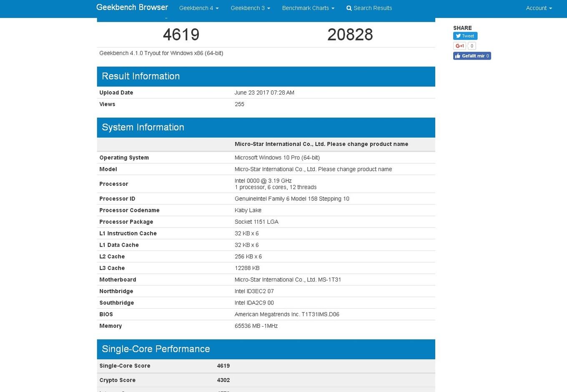
Task: Select BIOS American Megatrends value
Action: [287, 315]
